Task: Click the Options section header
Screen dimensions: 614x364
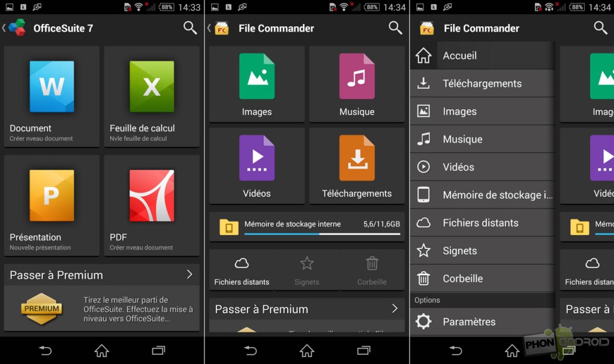Action: [483, 300]
